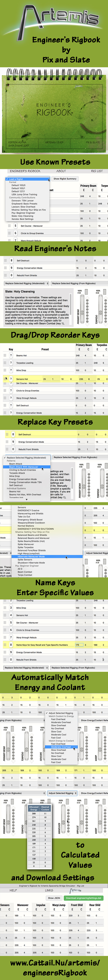
Task: Click the Desired Coolant table header
Action: (45, 808)
